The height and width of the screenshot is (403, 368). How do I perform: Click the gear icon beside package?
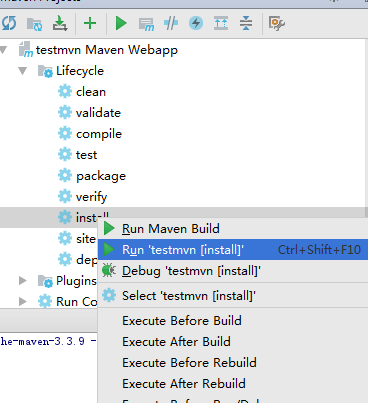click(65, 176)
